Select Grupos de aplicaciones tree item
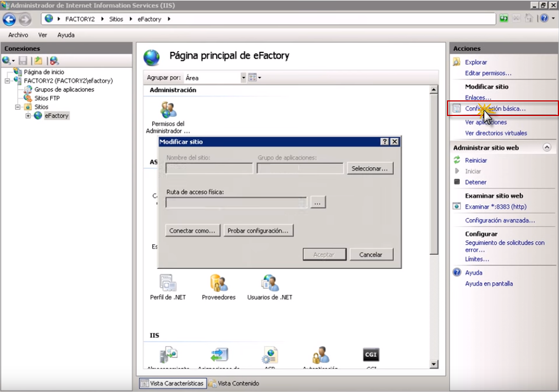This screenshot has width=559, height=392. click(x=64, y=90)
